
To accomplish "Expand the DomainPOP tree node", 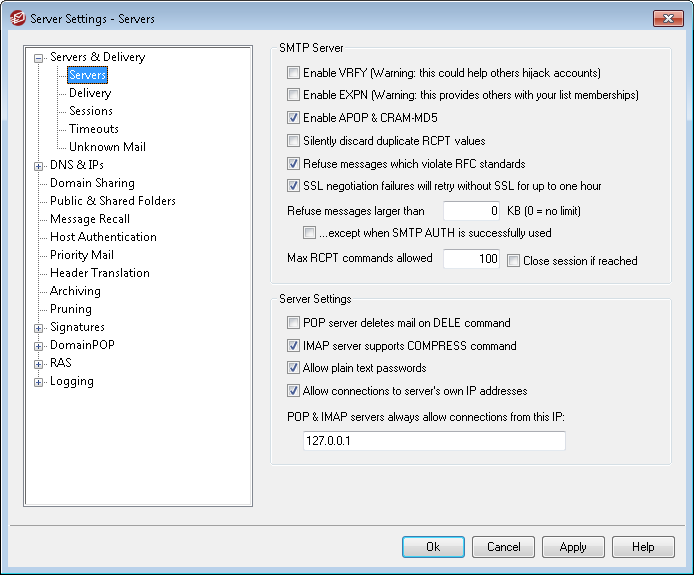I will (x=39, y=346).
